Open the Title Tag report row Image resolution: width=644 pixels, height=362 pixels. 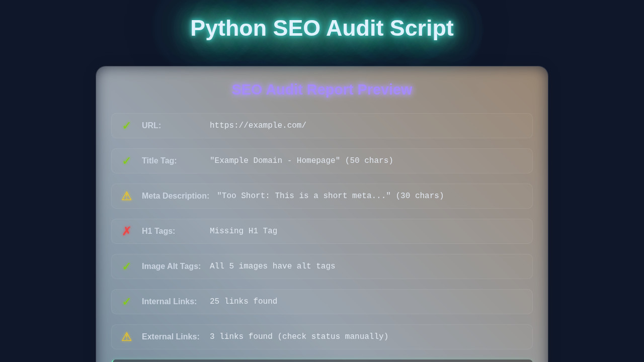point(322,161)
